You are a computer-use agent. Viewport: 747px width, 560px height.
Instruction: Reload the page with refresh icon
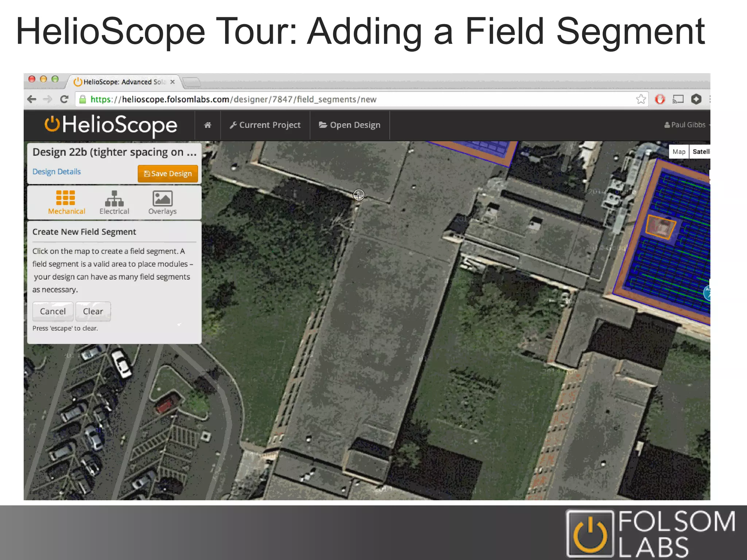coord(64,99)
